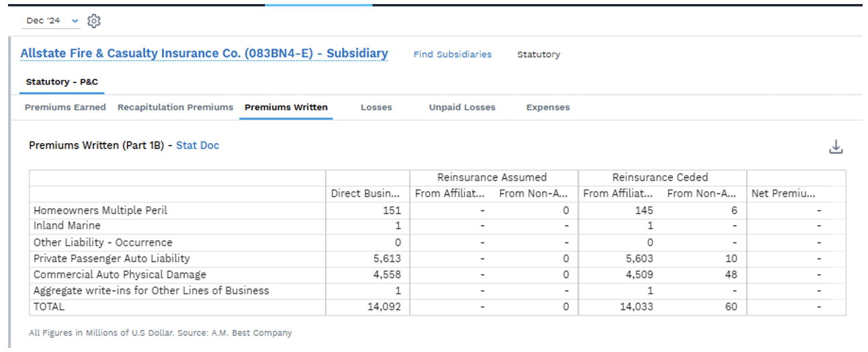Screen dimensions: 868x352
Task: Open the Recapitulation Premiums tab
Action: click(175, 107)
